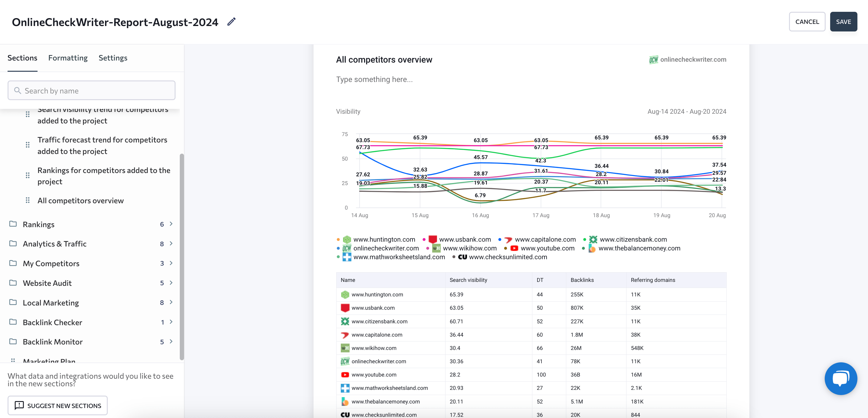This screenshot has width=868, height=418.
Task: Expand the Website Audit chevron
Action: pyautogui.click(x=171, y=282)
